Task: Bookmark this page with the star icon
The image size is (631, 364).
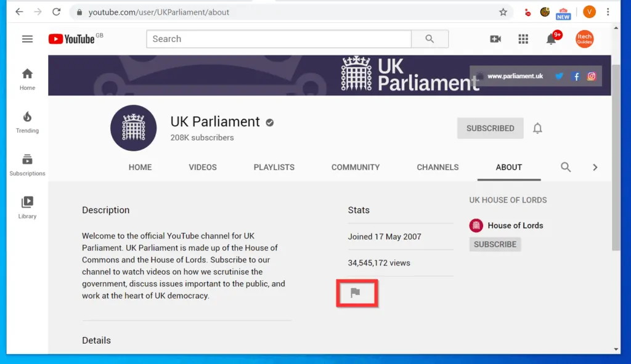Action: 503,12
